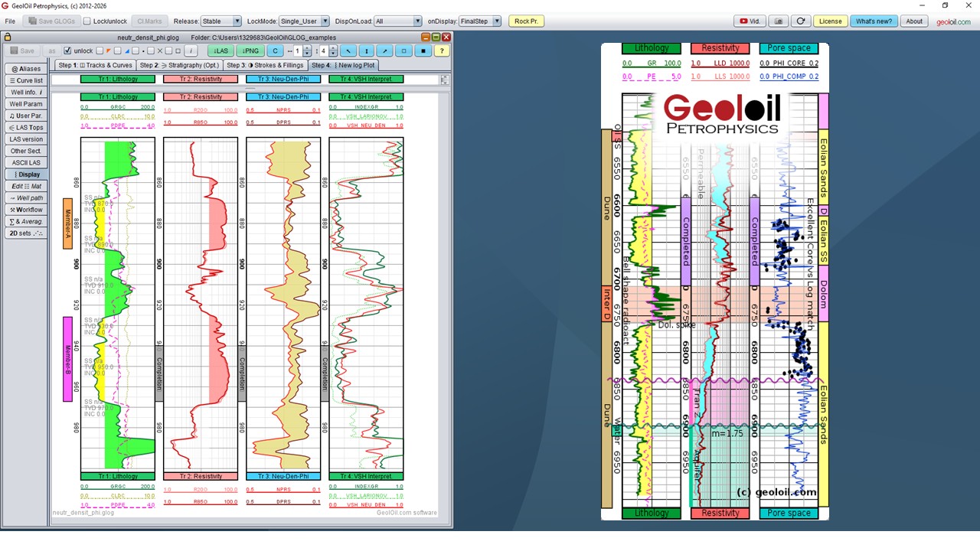Screen dimensions: 980x551
Task: Click the geoloil.com link
Action: click(x=953, y=21)
